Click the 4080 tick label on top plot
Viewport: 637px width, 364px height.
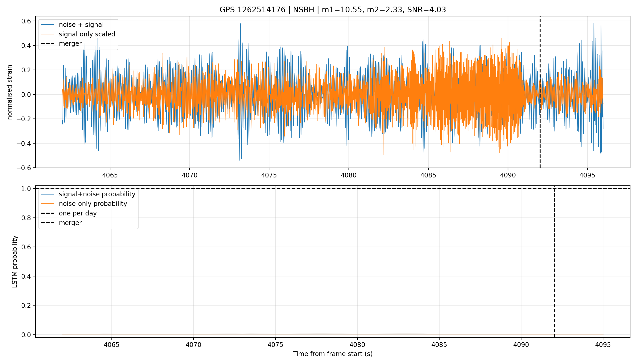click(x=349, y=175)
